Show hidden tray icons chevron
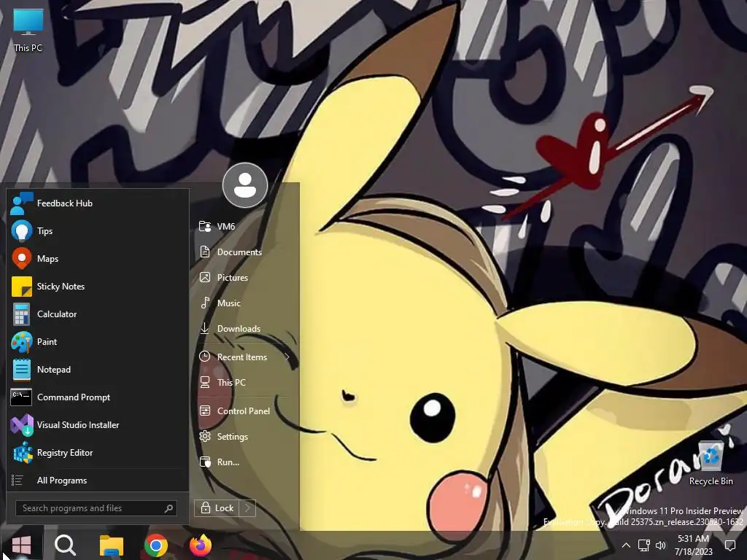Image resolution: width=747 pixels, height=560 pixels. 626,545
